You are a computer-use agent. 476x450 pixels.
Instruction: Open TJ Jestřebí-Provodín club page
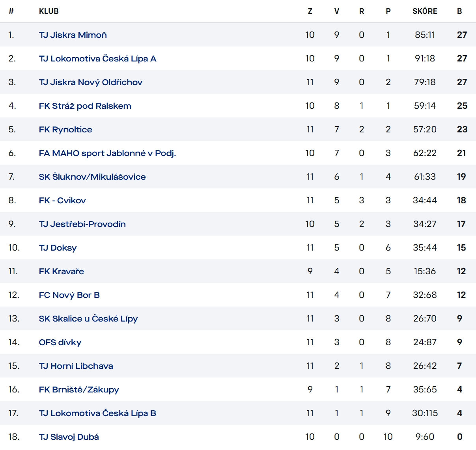click(82, 224)
